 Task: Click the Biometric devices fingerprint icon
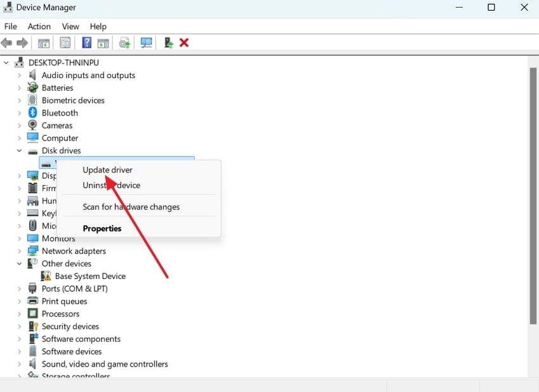click(x=32, y=100)
